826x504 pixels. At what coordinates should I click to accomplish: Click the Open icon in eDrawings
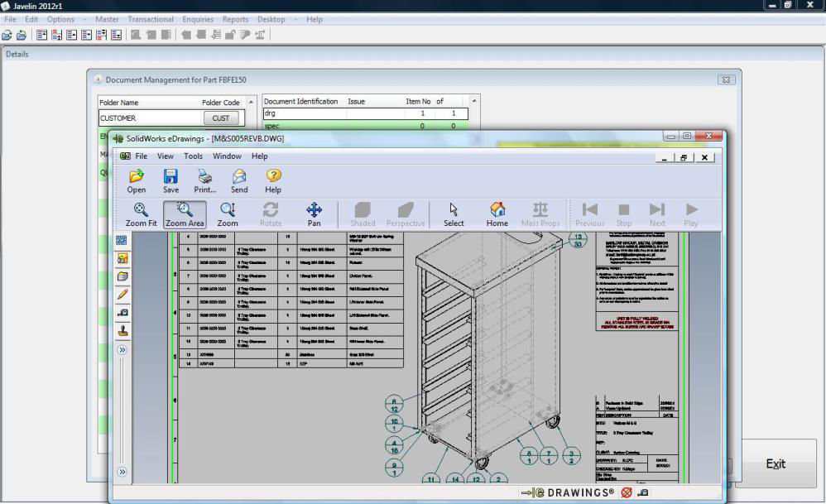point(137,181)
